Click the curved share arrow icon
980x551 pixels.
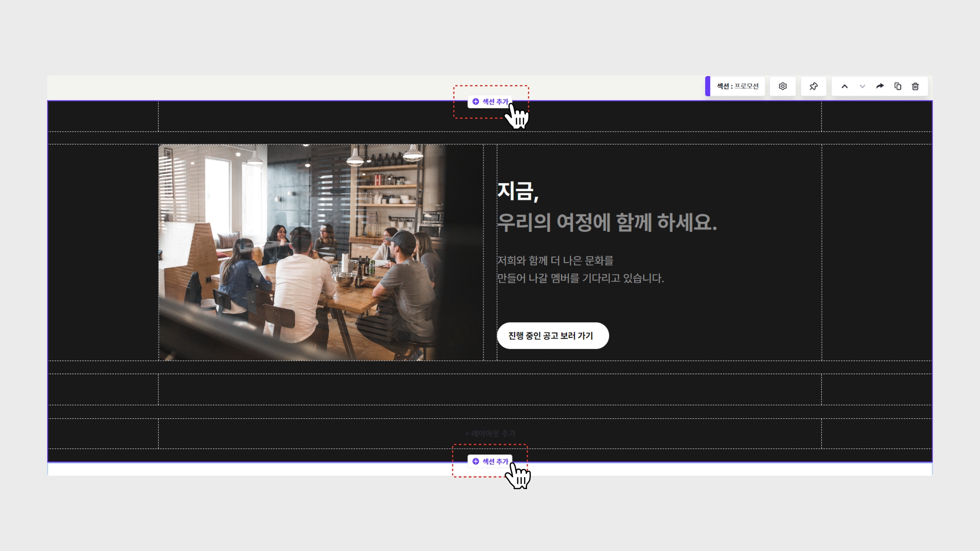(880, 86)
